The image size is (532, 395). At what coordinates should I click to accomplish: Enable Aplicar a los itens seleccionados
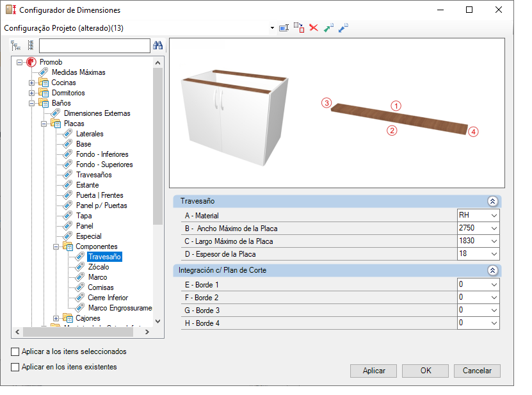[15, 352]
